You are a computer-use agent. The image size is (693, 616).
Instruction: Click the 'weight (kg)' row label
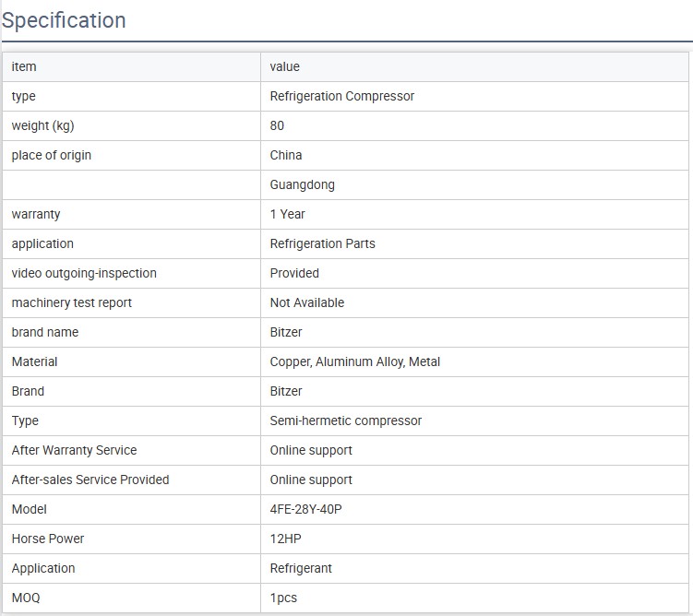42,125
